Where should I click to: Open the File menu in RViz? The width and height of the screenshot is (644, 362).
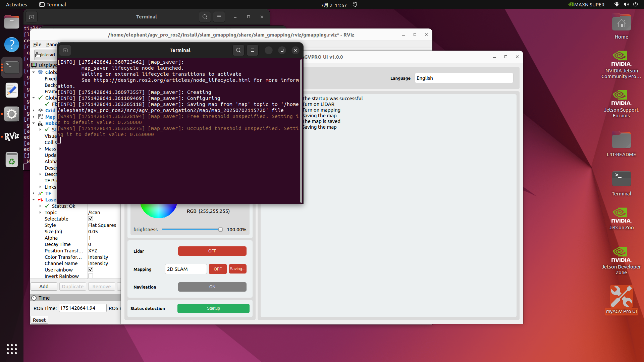37,45
